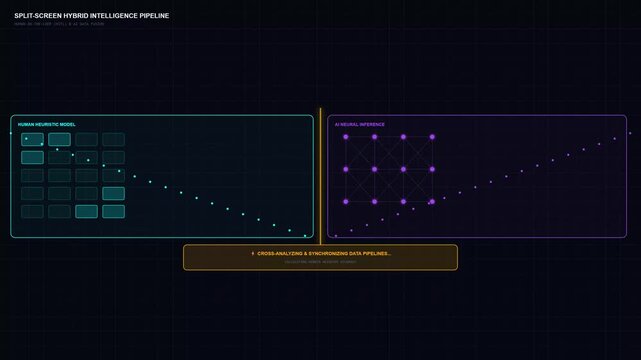Click top-right purple node of neural network
The image size is (641, 360).
tap(432, 137)
